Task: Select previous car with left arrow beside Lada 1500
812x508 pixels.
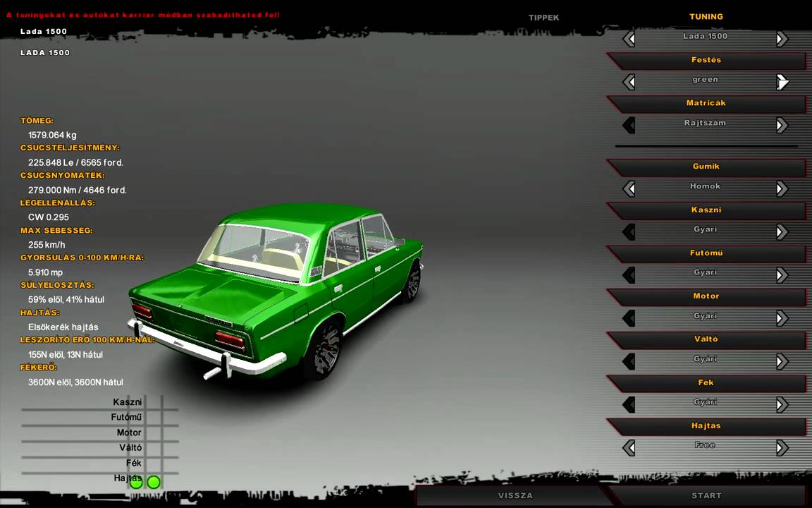Action: (629, 39)
